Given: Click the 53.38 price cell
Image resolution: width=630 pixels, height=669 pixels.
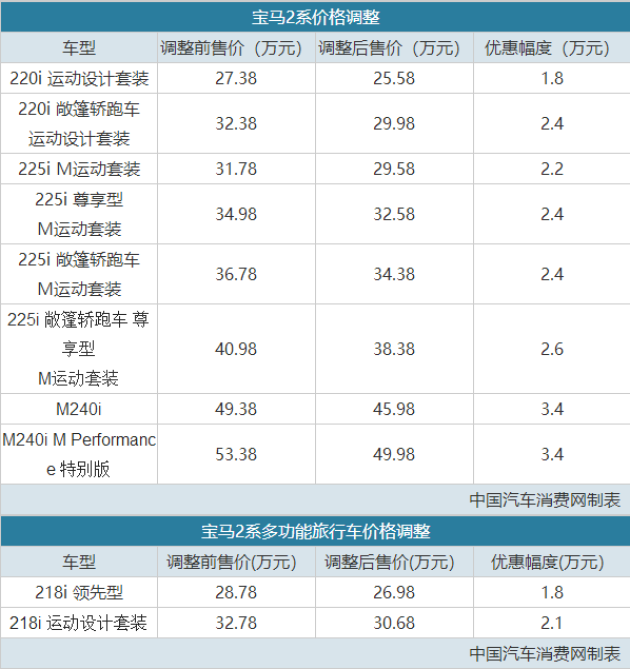Looking at the screenshot, I should click(236, 454).
